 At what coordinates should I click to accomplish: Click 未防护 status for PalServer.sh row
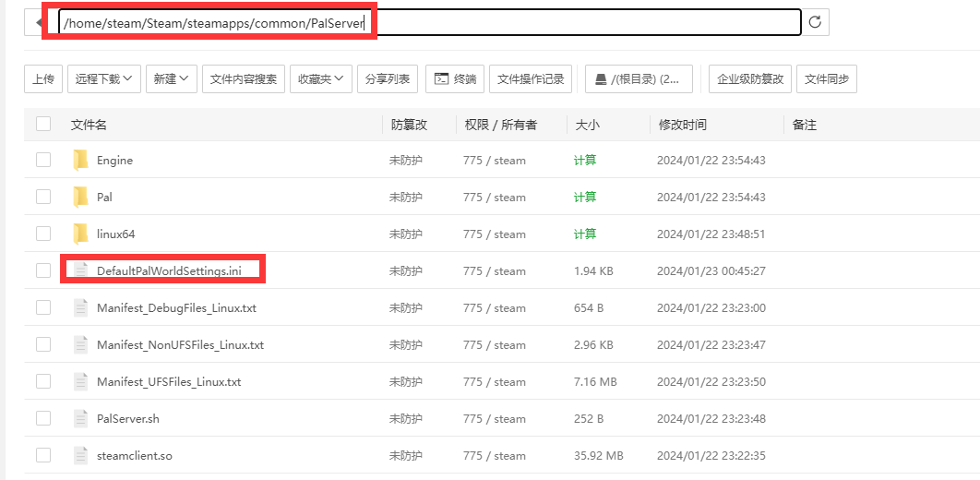[x=406, y=419]
